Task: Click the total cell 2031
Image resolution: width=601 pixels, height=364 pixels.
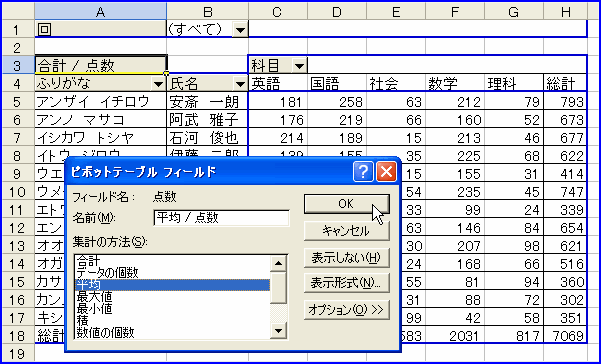Action: 455,336
